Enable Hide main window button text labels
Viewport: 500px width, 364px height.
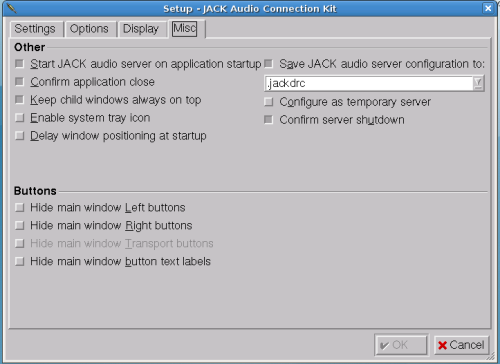(x=20, y=262)
